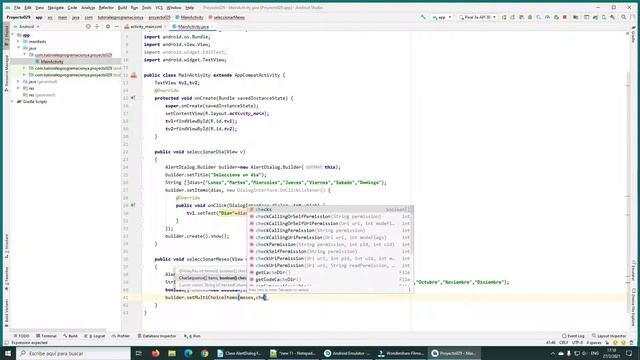Click seleccionarMeses breadcrumb in navigation bar
This screenshot has height=360, width=640.
(227, 18)
